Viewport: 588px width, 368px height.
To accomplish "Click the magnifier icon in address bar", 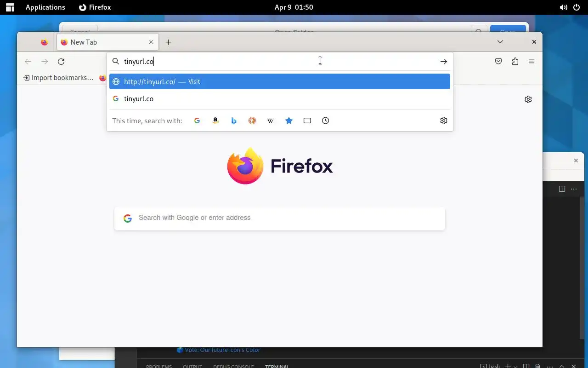I will click(x=116, y=61).
